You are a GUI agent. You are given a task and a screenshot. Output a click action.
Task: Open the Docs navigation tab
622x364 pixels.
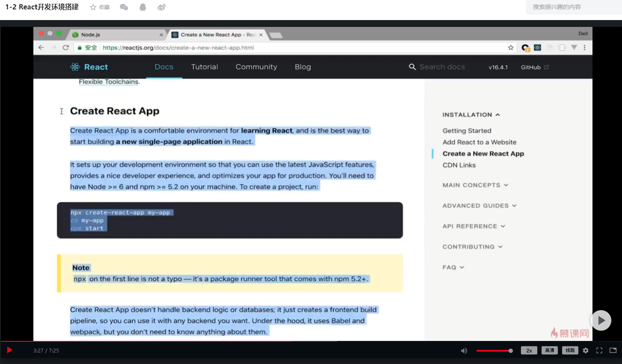tap(164, 67)
